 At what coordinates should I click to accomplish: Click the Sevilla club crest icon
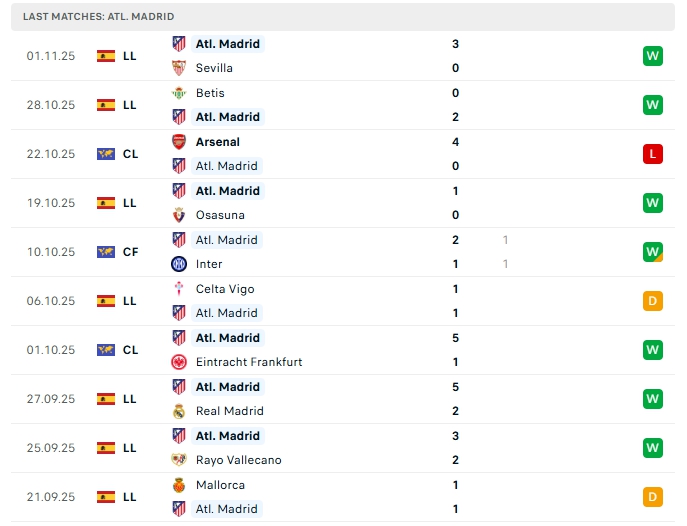click(179, 68)
